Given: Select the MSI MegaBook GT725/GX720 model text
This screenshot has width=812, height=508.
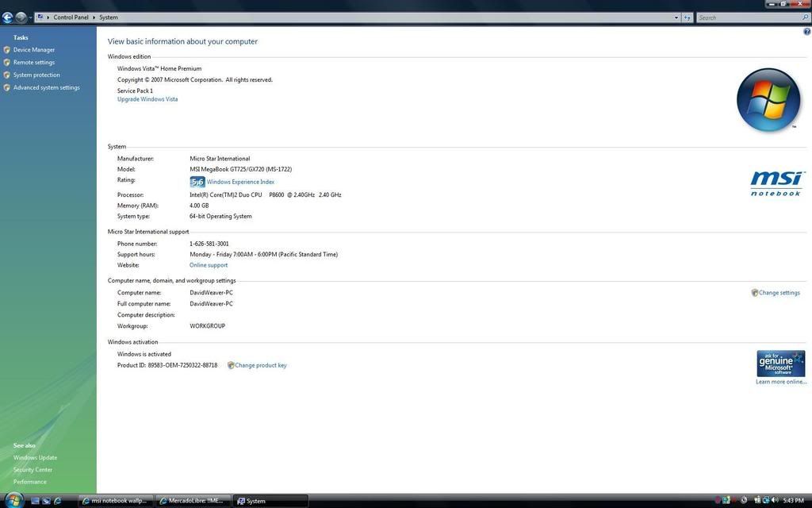Looking at the screenshot, I should (x=241, y=170).
